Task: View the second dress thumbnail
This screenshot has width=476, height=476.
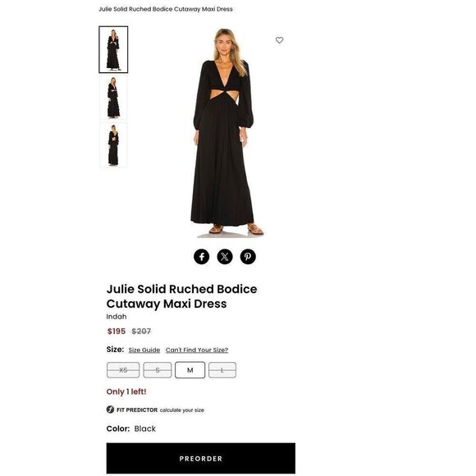Action: (x=113, y=98)
